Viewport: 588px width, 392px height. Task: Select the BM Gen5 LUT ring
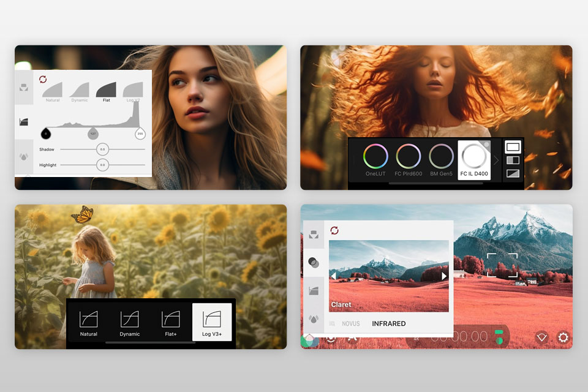click(x=442, y=160)
